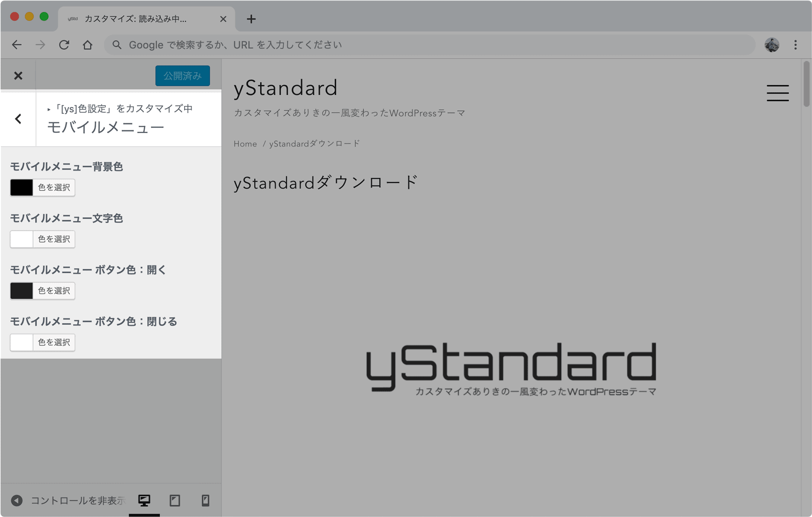This screenshot has height=517, width=812.
Task: Click the モバイルメニュー文字色 setting label
Action: click(66, 219)
